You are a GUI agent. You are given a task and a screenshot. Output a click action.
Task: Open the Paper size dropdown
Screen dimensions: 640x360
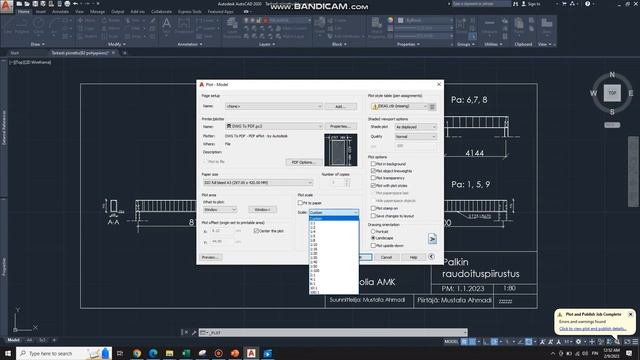click(258, 182)
